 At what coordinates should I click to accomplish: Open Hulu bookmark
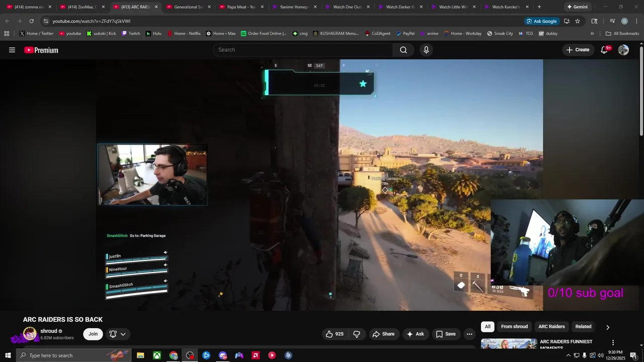pos(153,34)
